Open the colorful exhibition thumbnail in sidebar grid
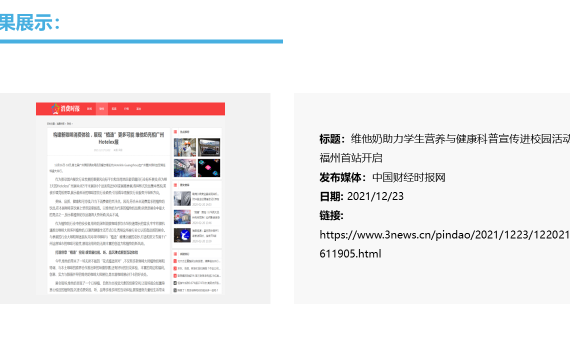 point(185,168)
